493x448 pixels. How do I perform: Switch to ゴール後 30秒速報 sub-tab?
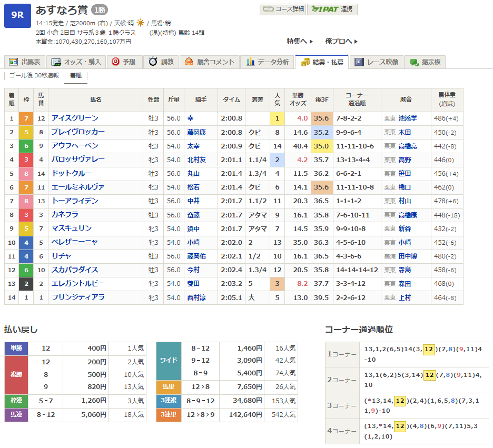pyautogui.click(x=34, y=75)
